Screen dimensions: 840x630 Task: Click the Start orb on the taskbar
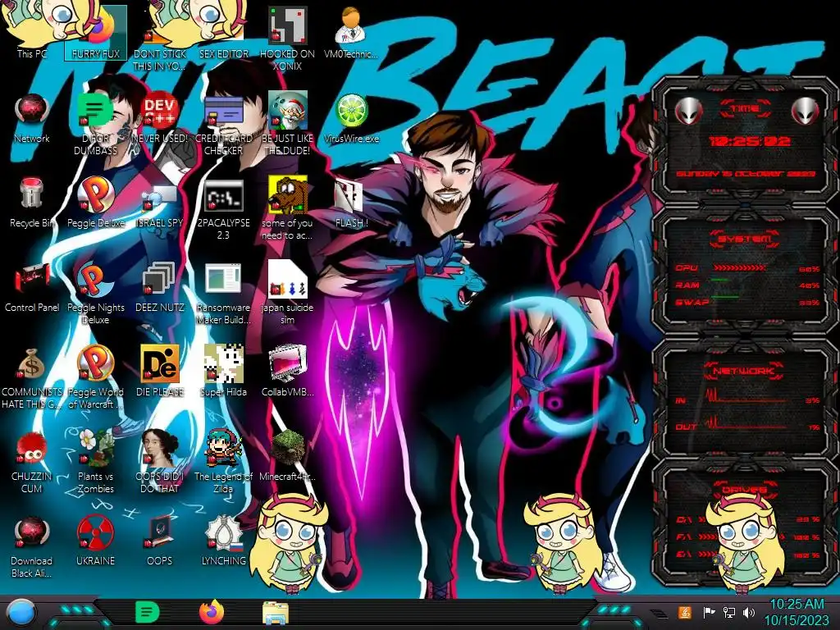22,612
